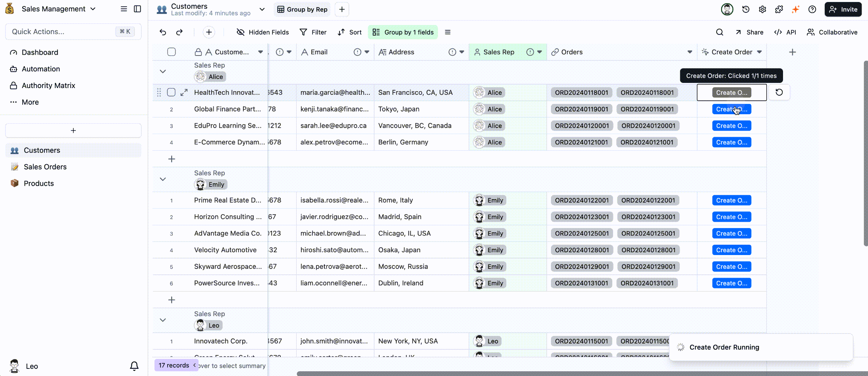
Task: Open the view history clock icon
Action: [746, 9]
